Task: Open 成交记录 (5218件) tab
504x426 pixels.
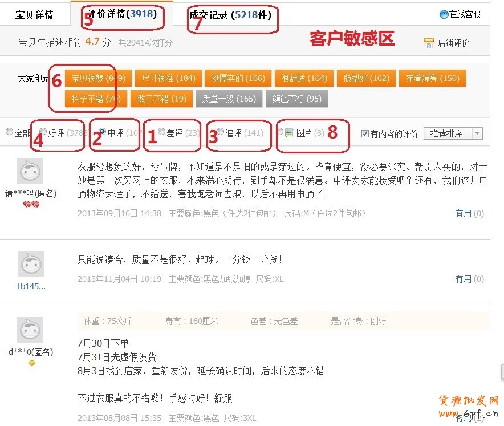Action: click(230, 15)
